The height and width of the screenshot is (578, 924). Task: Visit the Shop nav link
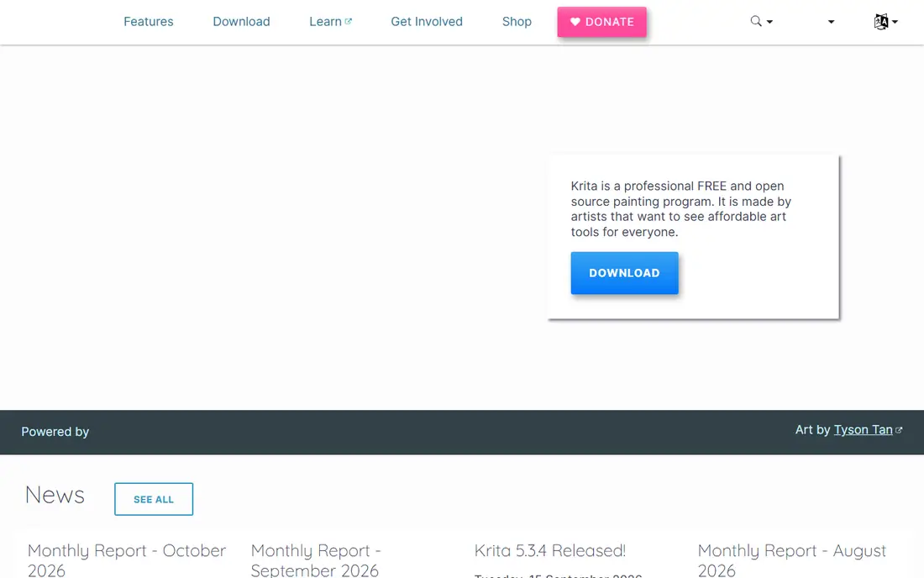click(517, 22)
